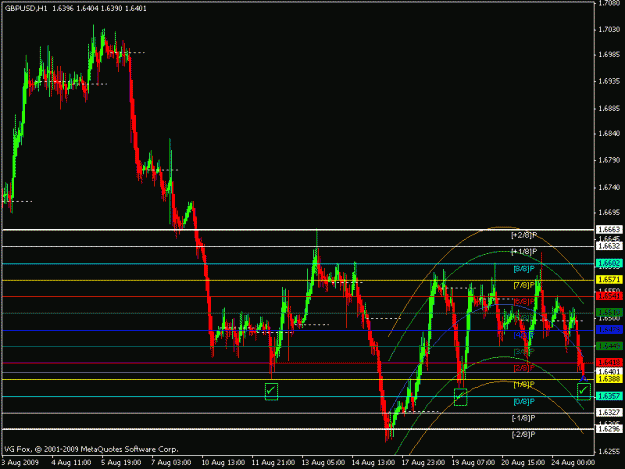
Task: Click the blue 1.6479 price tag
Action: pyautogui.click(x=609, y=330)
